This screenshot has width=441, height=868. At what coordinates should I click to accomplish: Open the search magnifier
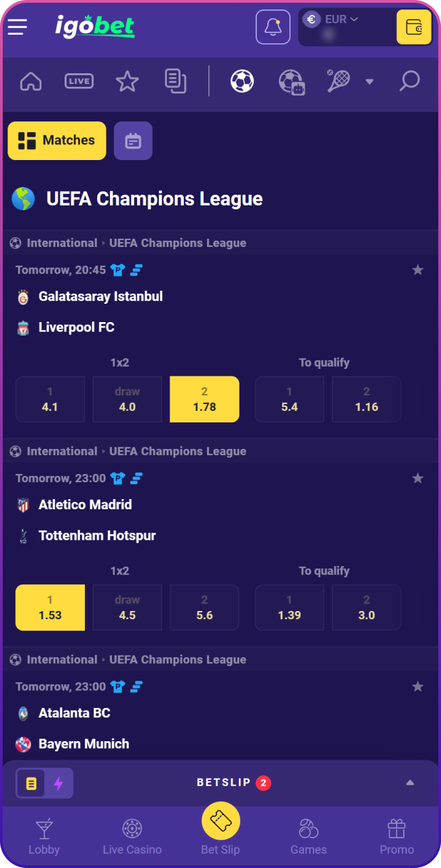pyautogui.click(x=409, y=81)
